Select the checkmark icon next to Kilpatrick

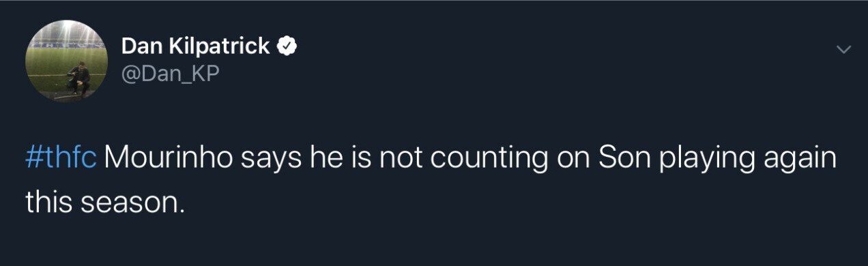coord(287,47)
